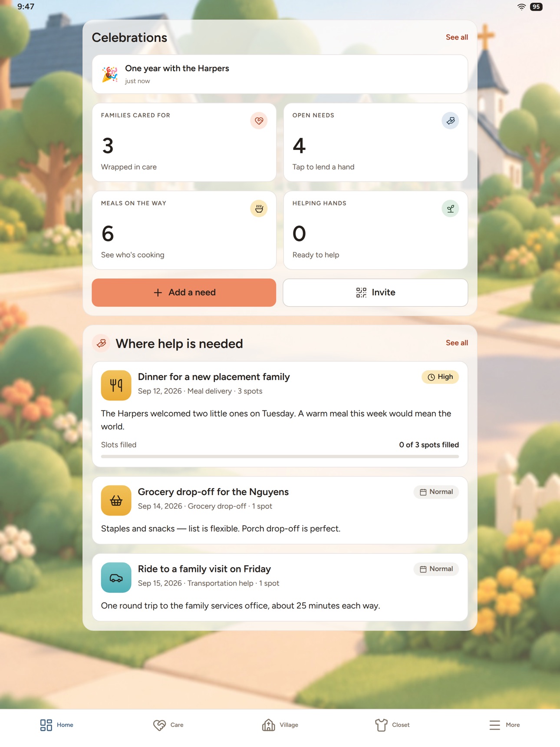
Task: Tap the One round trip description text
Action: (240, 606)
